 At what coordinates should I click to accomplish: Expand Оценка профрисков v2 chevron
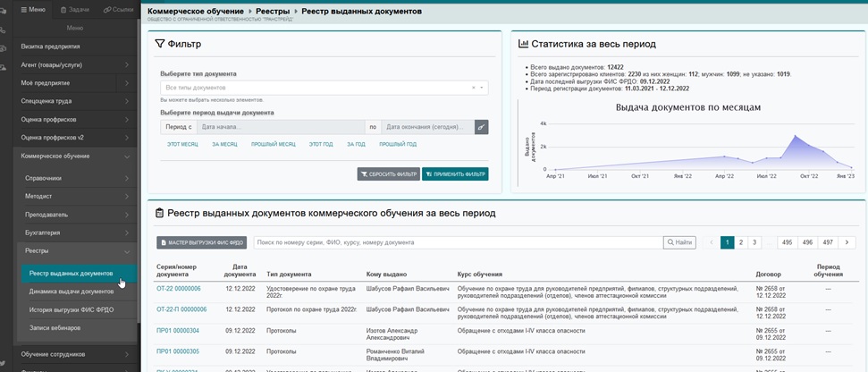pos(127,138)
